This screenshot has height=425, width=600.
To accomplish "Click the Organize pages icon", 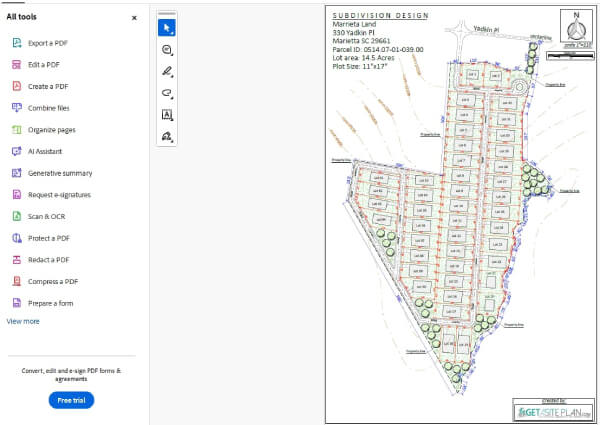I will click(x=17, y=130).
